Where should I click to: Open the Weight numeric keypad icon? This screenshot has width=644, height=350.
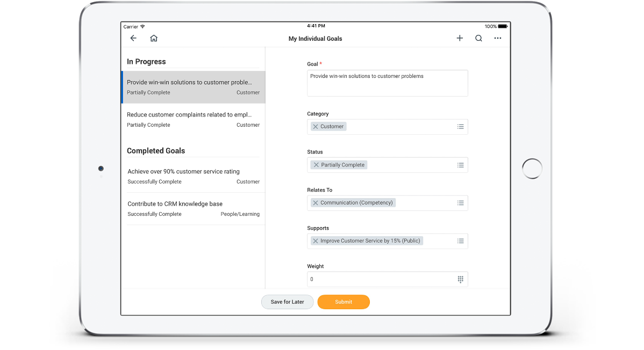(x=460, y=279)
